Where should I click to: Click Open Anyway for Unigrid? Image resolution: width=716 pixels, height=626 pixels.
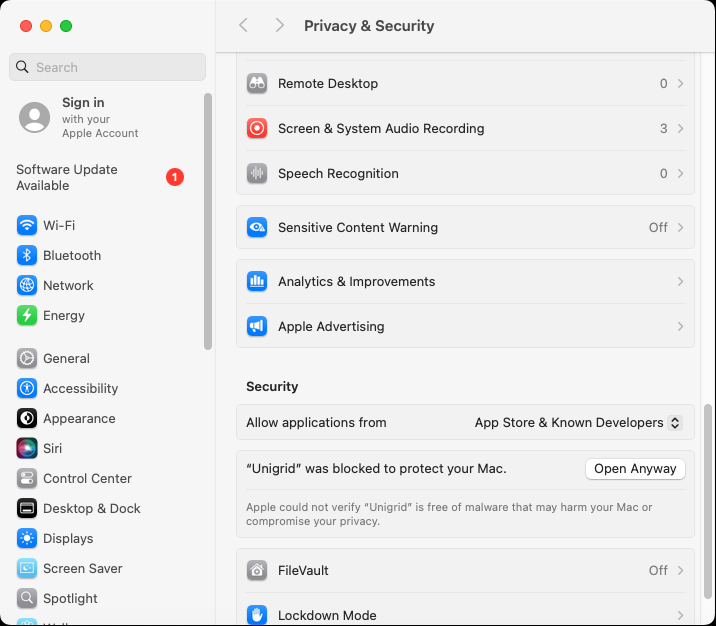point(635,469)
